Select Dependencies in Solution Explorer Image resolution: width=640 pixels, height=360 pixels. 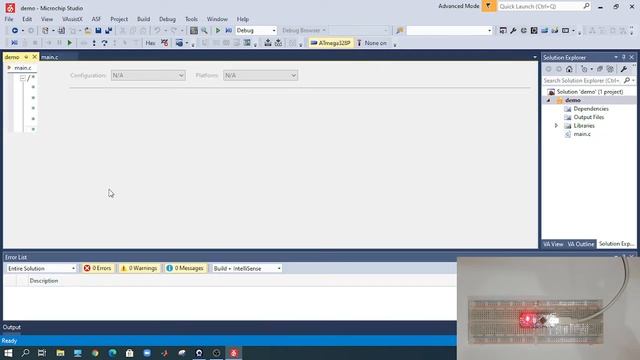pos(591,109)
